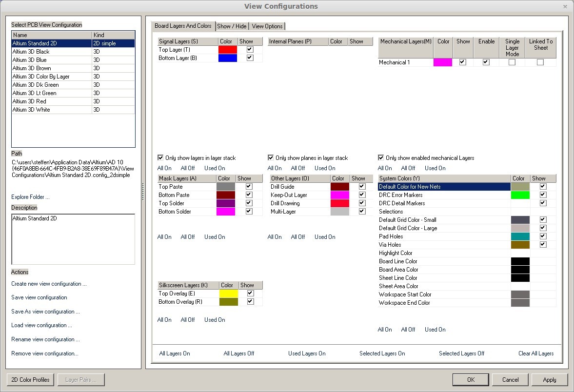Click Used Layers On link

[307, 353]
